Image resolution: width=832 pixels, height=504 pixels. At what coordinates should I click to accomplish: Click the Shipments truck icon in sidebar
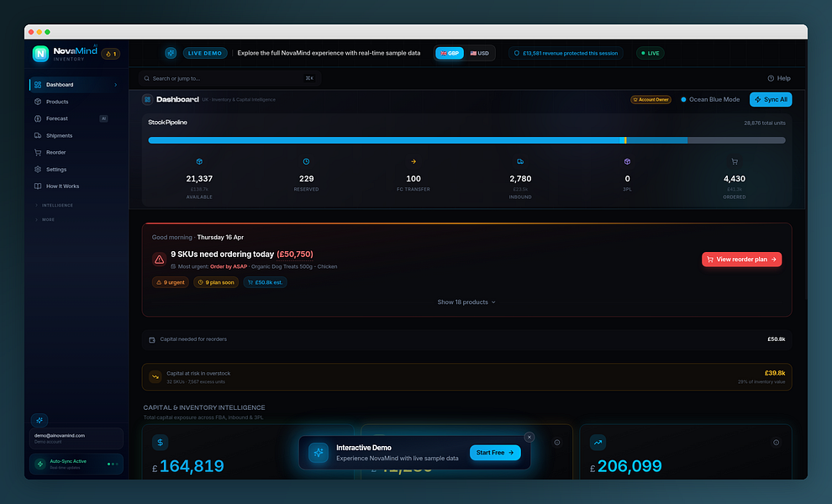click(x=38, y=136)
